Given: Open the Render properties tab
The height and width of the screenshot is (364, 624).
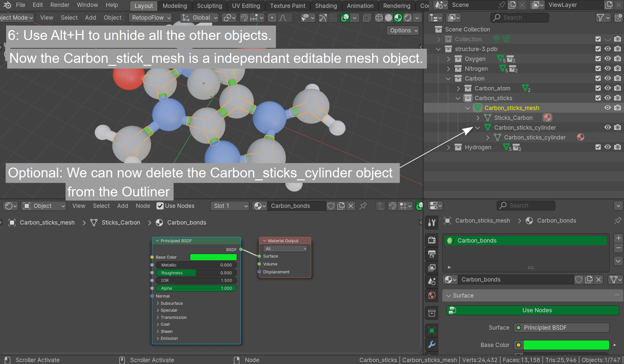Looking at the screenshot, I should (432, 240).
